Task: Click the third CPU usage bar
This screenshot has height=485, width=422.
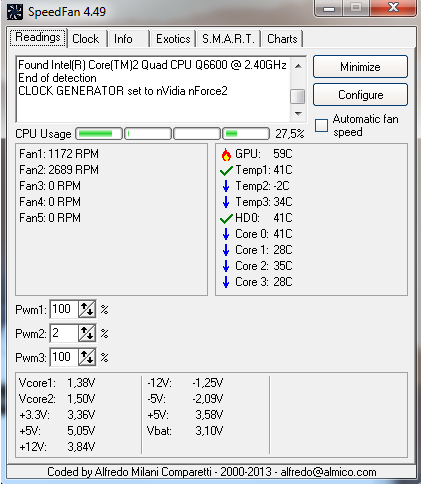Action: click(x=197, y=134)
